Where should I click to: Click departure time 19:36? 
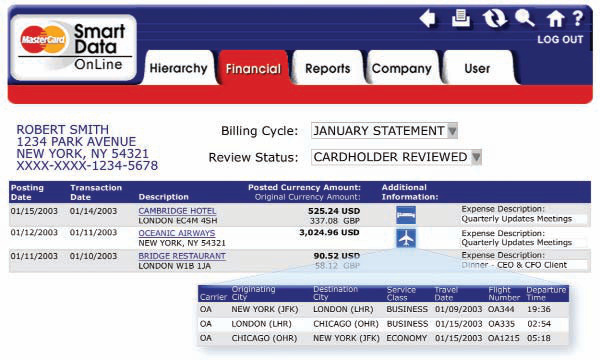[x=539, y=309]
